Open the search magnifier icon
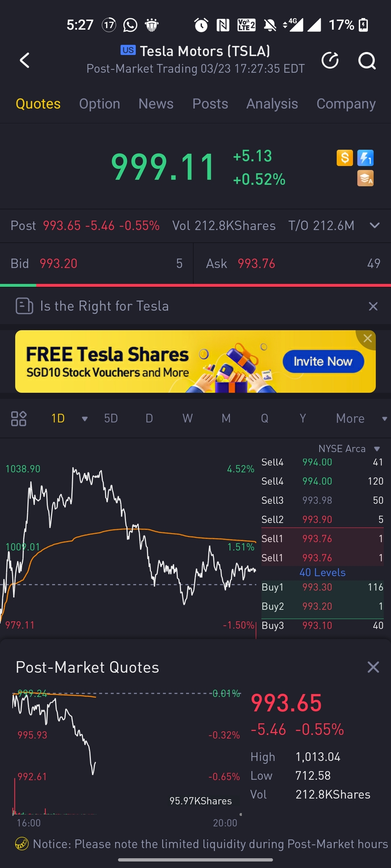 [367, 60]
